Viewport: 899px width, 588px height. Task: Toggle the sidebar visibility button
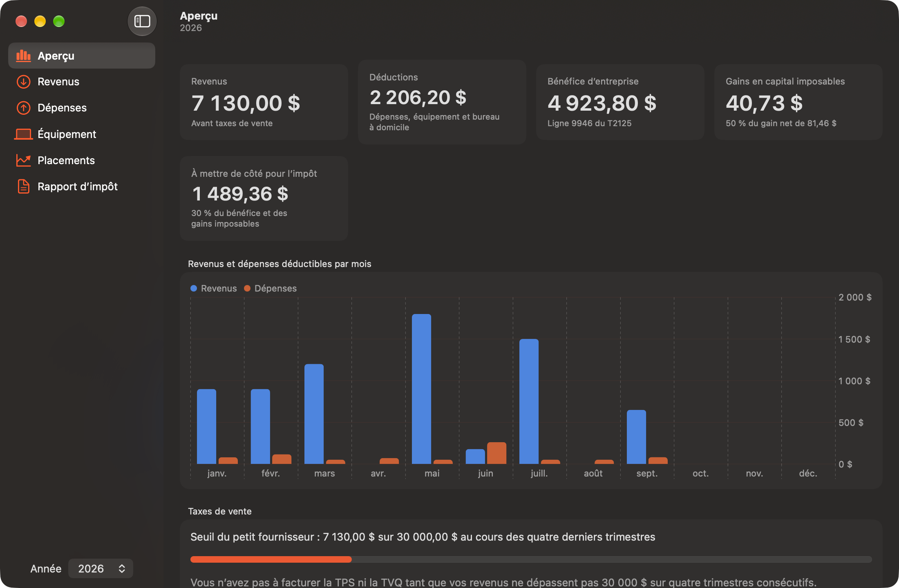(x=142, y=21)
